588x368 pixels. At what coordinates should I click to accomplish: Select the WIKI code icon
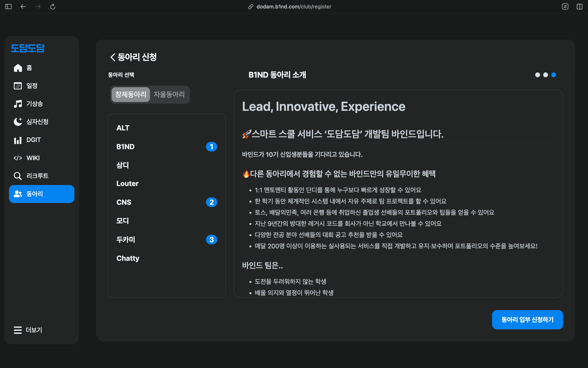tap(18, 158)
